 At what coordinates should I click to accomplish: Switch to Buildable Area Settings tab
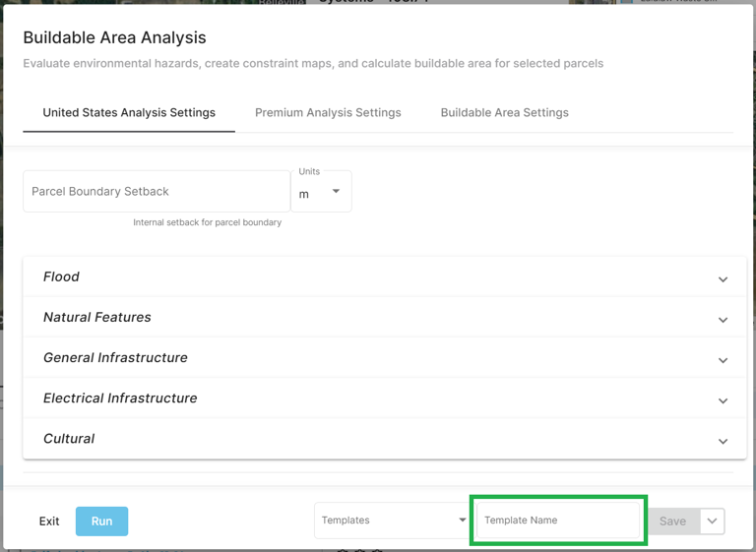(504, 113)
